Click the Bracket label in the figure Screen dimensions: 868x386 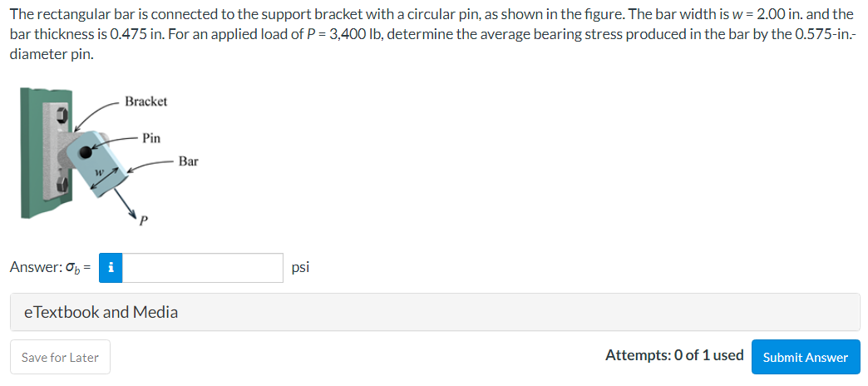click(145, 101)
